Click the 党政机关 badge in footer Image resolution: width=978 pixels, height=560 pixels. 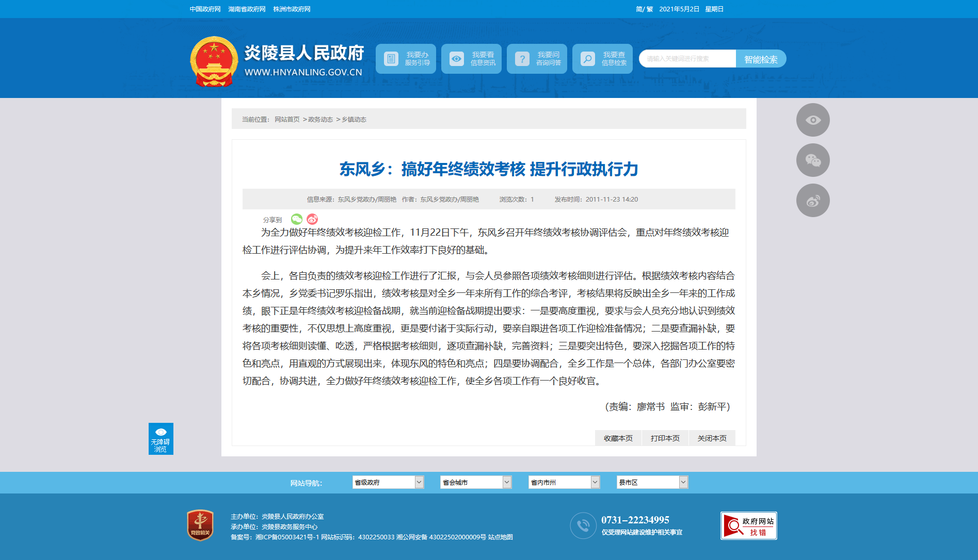[x=200, y=525]
